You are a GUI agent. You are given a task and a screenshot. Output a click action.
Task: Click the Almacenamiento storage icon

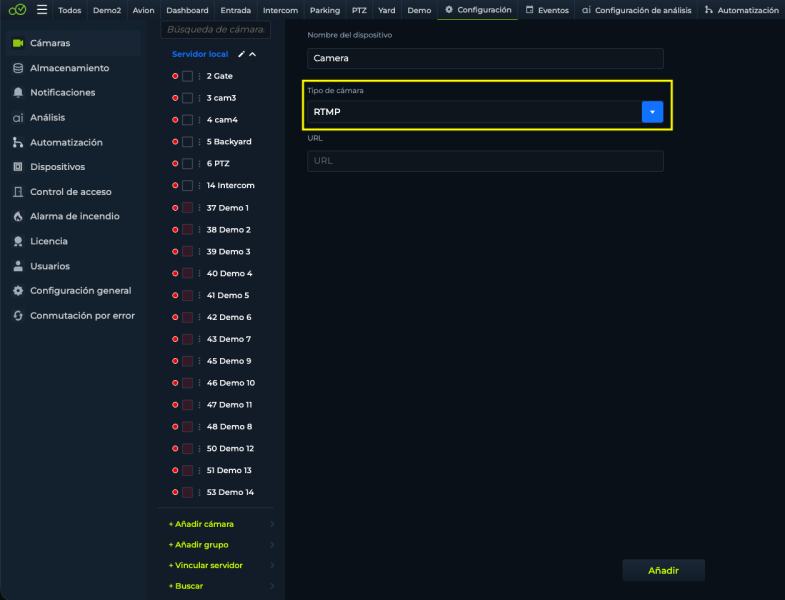(x=18, y=68)
